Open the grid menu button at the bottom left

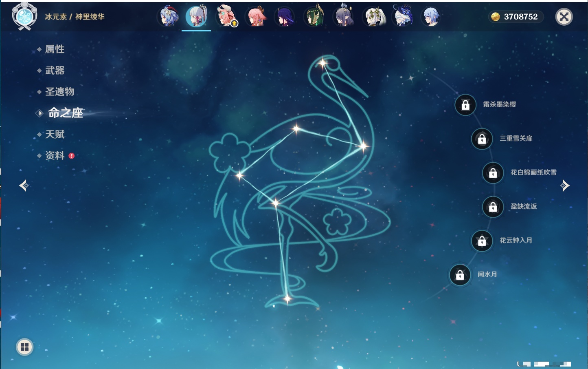point(24,347)
